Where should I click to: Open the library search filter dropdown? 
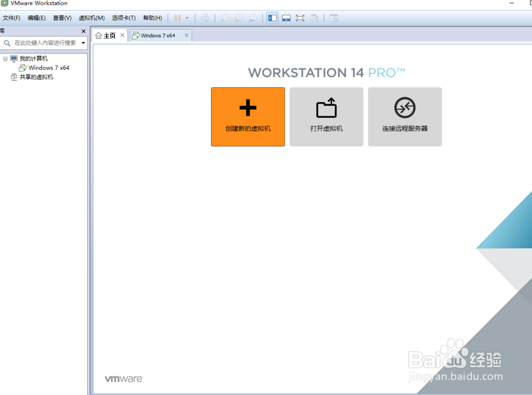tap(83, 43)
